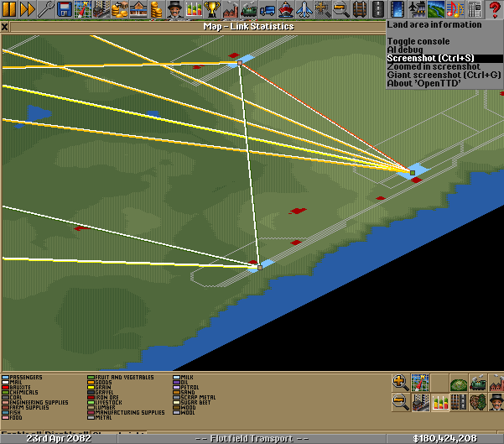The image size is (504, 444).
Task: Click the 23rd Apr 2082 date
Action: click(59, 438)
